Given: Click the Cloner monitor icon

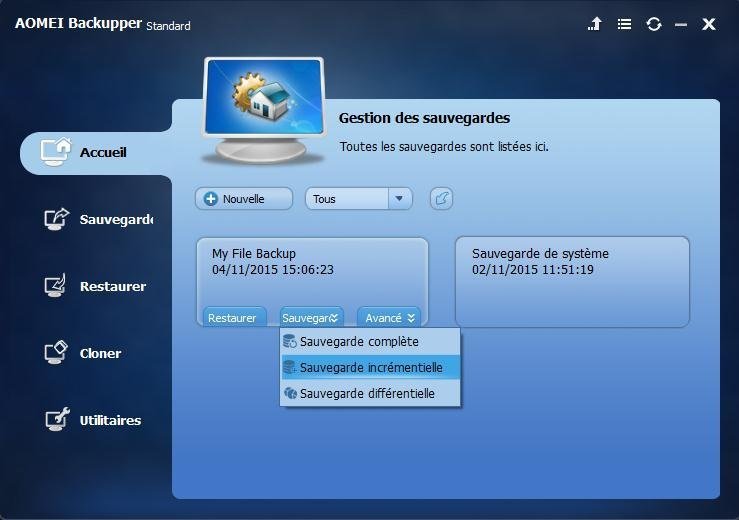Looking at the screenshot, I should (x=56, y=353).
